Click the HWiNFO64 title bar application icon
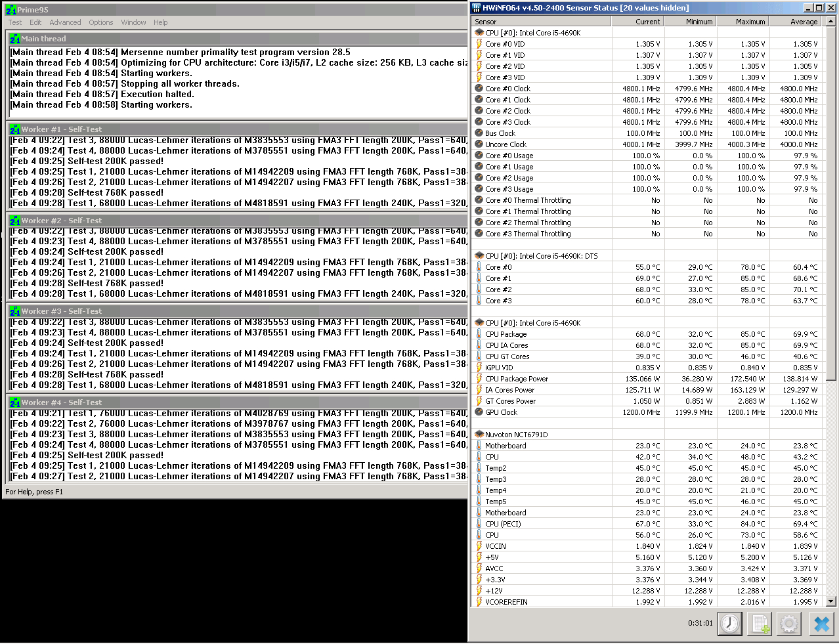Screen dimensions: 839x644 click(x=477, y=8)
